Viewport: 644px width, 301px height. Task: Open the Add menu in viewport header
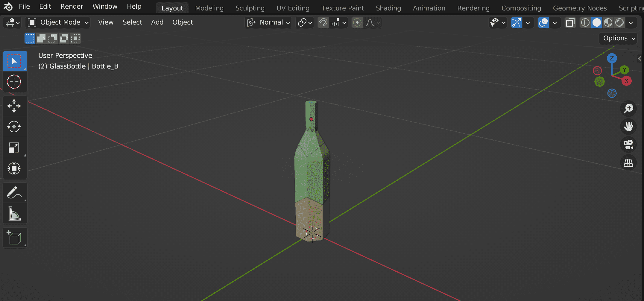pos(157,22)
